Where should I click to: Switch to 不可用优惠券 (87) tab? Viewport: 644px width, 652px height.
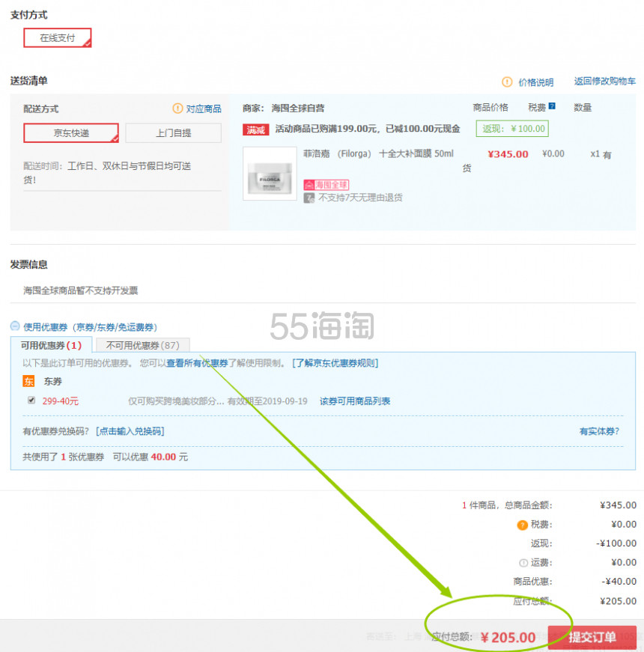pyautogui.click(x=143, y=346)
